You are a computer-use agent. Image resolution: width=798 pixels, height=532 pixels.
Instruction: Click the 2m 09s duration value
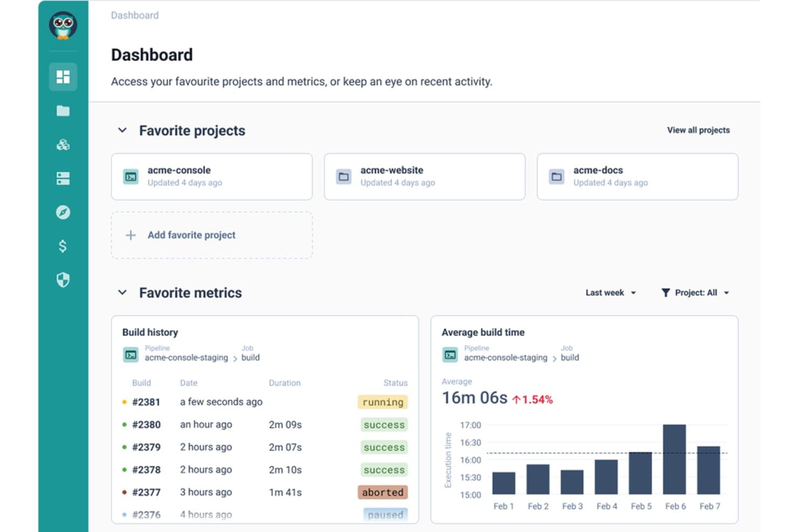pyautogui.click(x=285, y=425)
